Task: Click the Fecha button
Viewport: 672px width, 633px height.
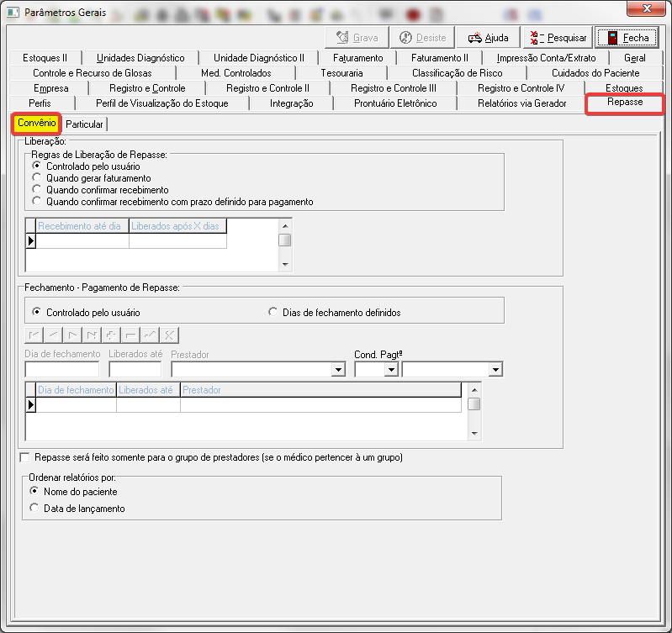Action: 627,38
